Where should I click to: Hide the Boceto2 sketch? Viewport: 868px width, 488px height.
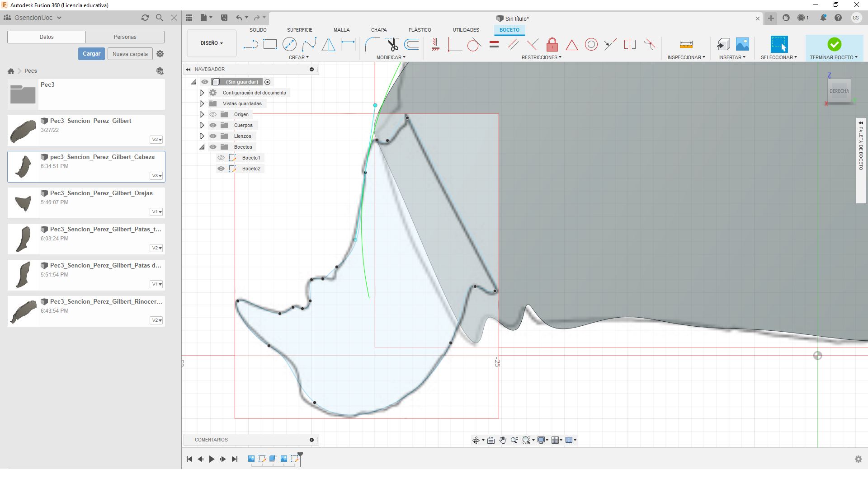tap(221, 169)
